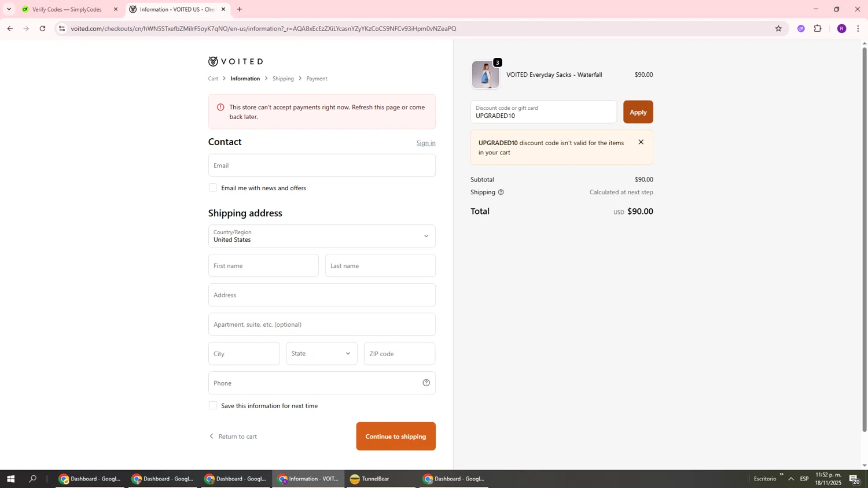Dismiss the UPGRADED10 invalid code message
The image size is (868, 488).
[641, 142]
